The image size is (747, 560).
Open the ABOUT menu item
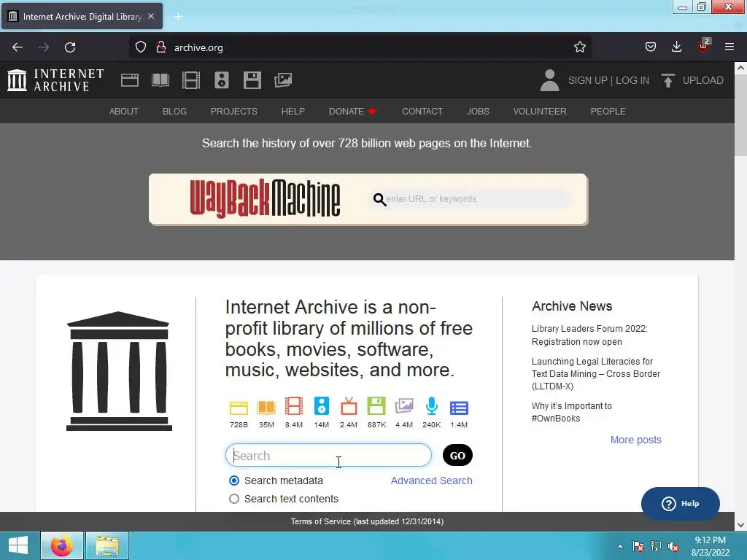pos(124,112)
